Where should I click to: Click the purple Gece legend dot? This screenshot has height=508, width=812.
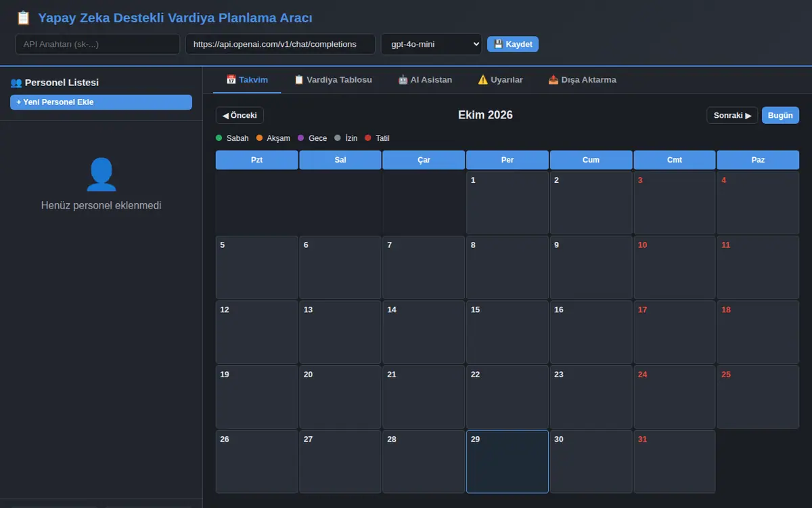pos(301,138)
